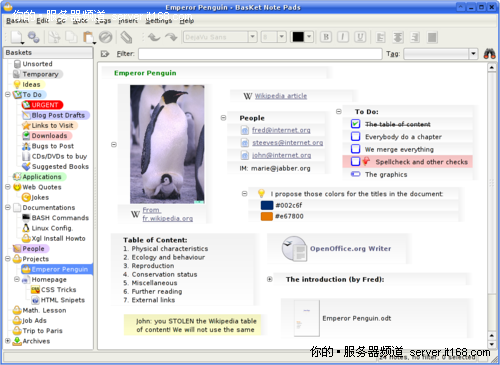Open the Settings menu
The image size is (500, 365).
coord(159,21)
